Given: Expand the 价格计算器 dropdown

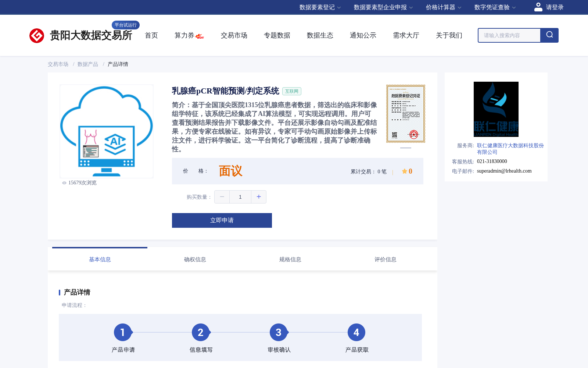Looking at the screenshot, I should point(444,7).
